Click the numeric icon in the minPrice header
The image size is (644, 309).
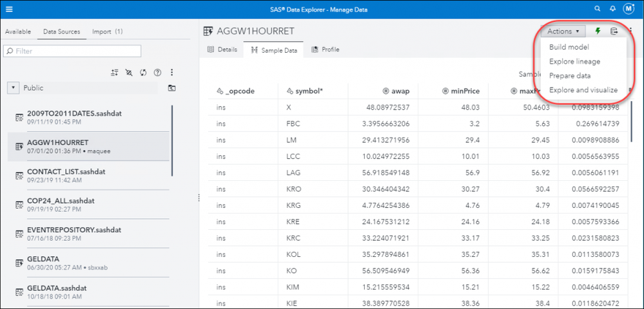click(x=445, y=91)
